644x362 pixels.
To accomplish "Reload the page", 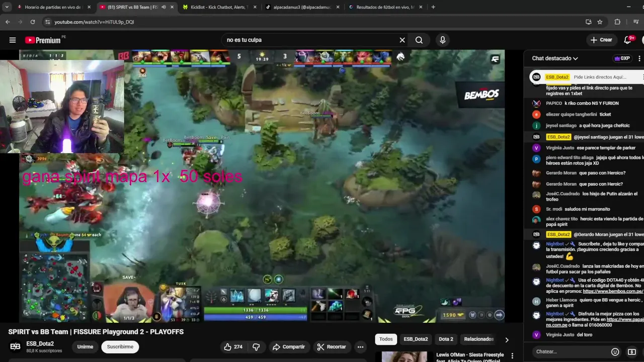I will [33, 22].
